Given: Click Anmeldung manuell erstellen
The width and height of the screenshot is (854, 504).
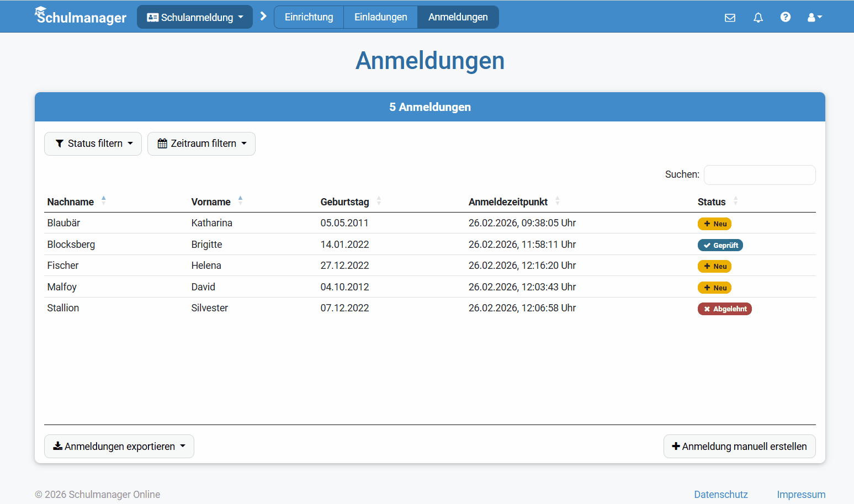Looking at the screenshot, I should pyautogui.click(x=739, y=446).
